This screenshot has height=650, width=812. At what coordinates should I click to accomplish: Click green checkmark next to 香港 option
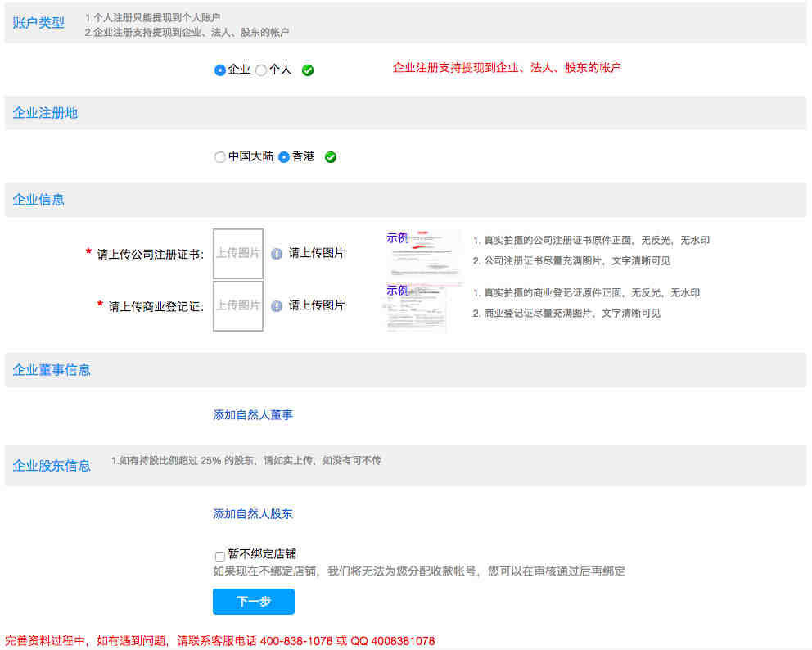331,157
